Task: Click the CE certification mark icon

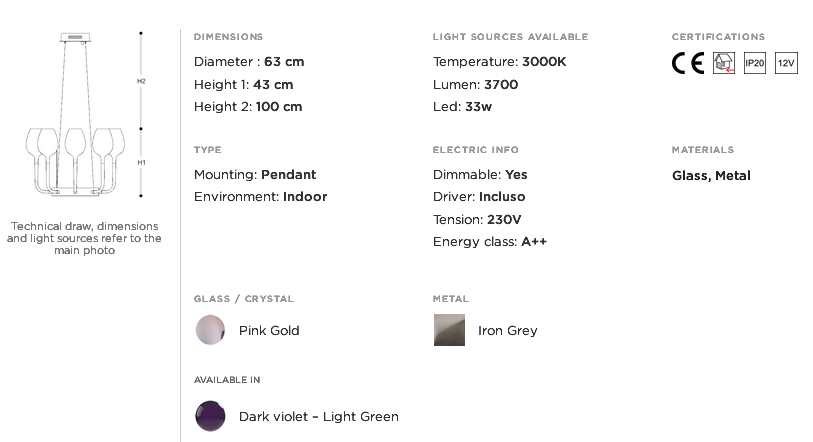Action: [x=688, y=63]
